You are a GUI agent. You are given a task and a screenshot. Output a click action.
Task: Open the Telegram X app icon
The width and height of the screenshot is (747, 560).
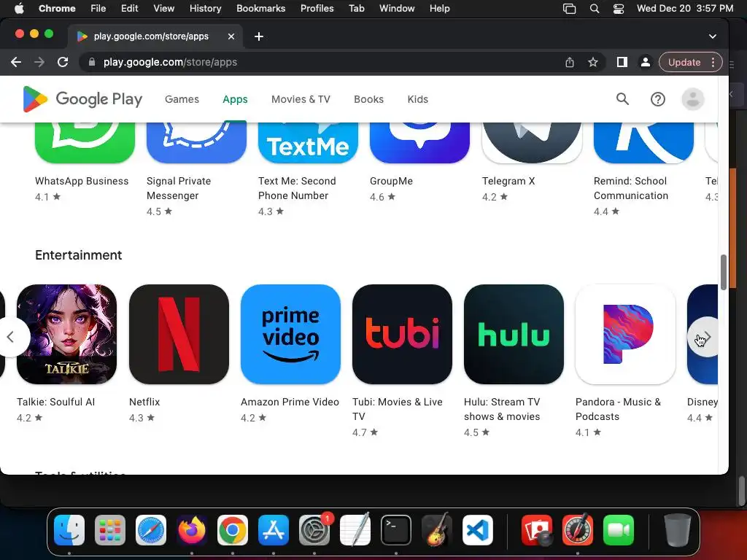click(532, 142)
